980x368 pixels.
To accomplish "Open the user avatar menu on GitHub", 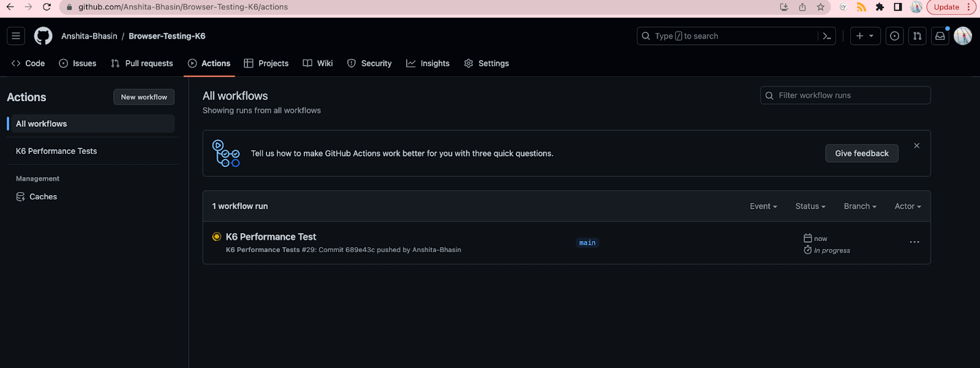I will point(963,36).
